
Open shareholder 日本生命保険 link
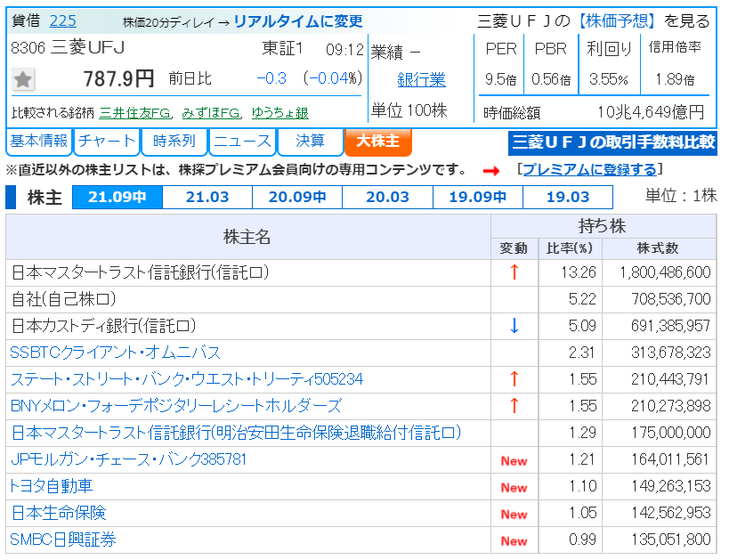(x=59, y=514)
